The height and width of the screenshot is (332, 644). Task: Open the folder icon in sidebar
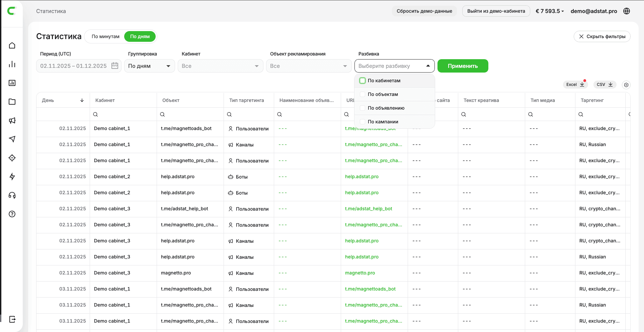12,102
